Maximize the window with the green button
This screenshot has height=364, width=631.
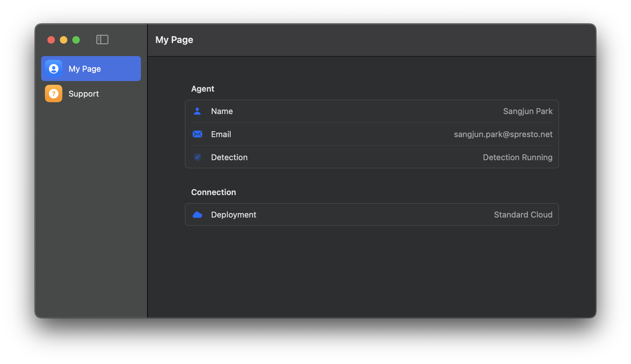pos(76,40)
